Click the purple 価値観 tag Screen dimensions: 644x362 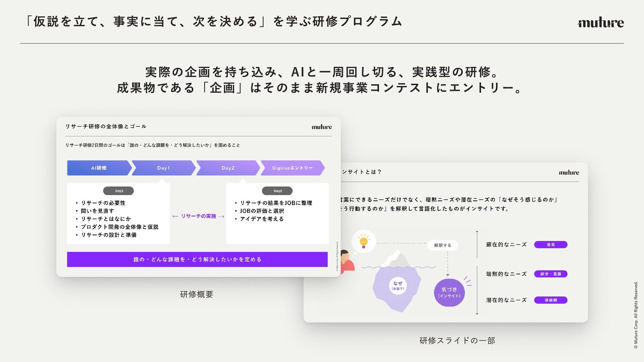coord(551,300)
